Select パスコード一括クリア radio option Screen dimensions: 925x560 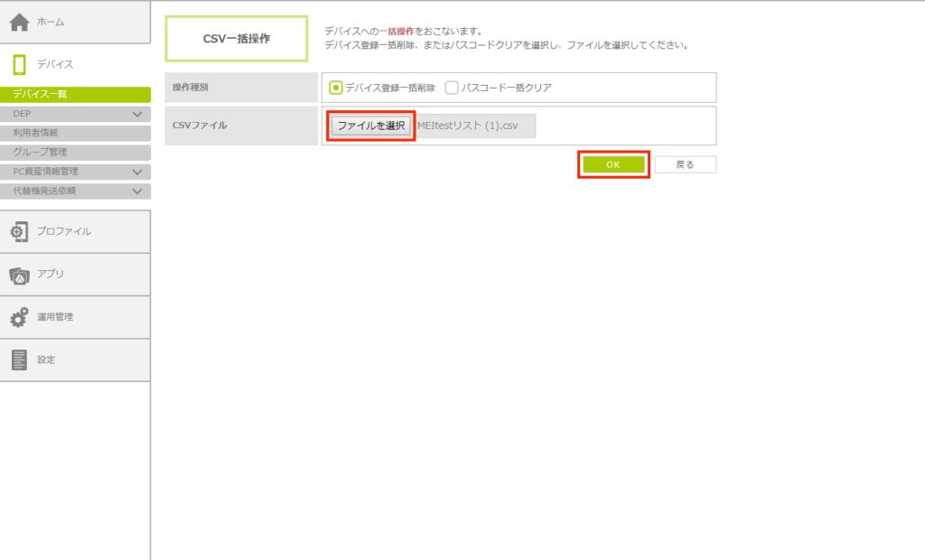453,88
